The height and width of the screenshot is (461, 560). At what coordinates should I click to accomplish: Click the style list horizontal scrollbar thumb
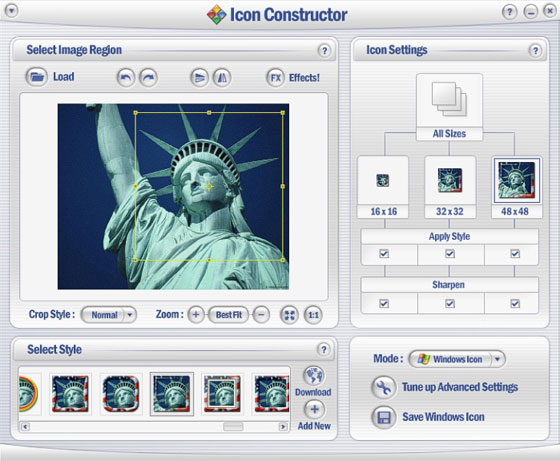(233, 427)
